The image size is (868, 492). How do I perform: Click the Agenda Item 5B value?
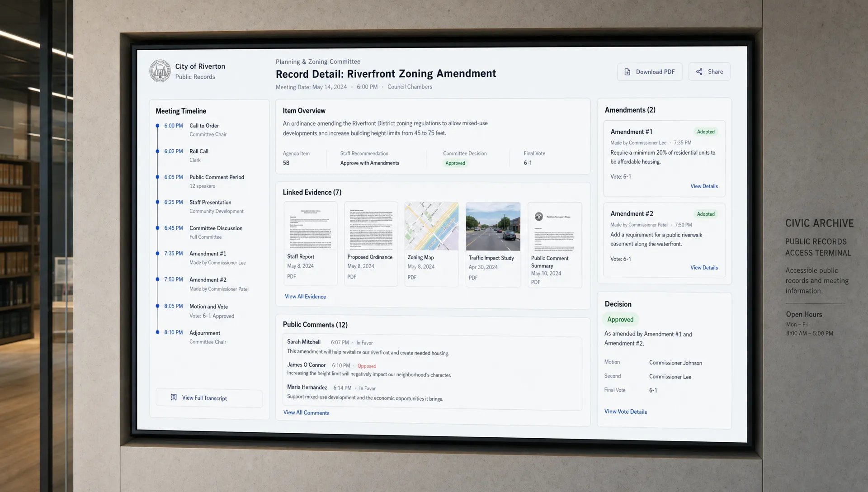click(x=286, y=163)
